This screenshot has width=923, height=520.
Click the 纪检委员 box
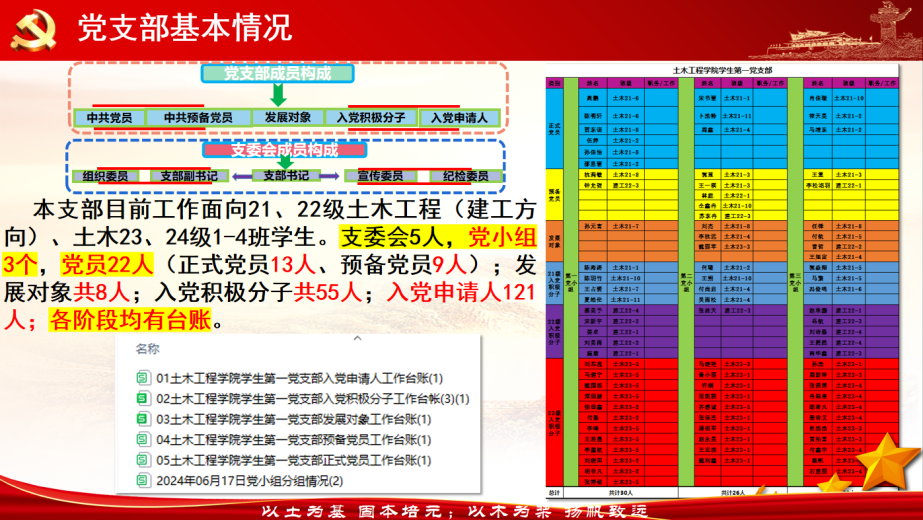pos(466,175)
